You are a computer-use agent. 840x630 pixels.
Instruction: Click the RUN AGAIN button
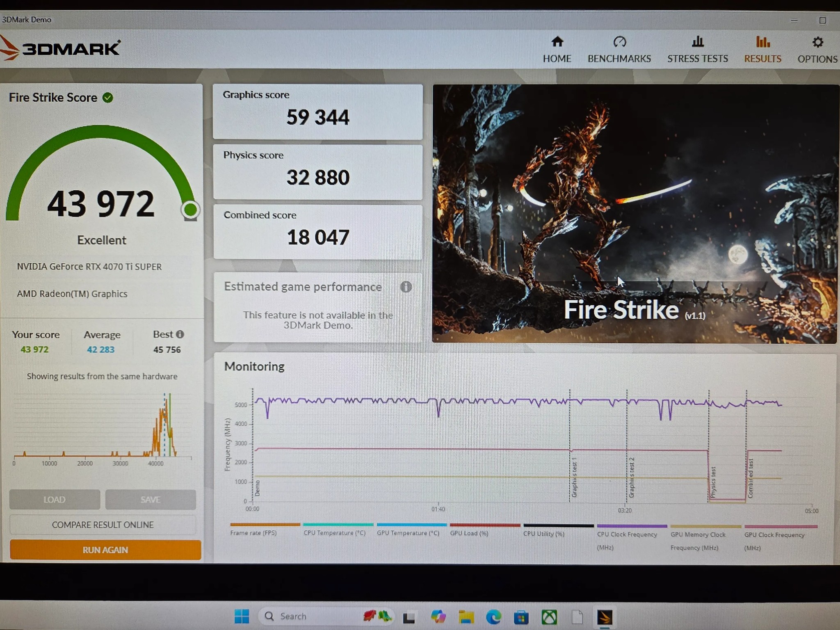[x=105, y=550]
